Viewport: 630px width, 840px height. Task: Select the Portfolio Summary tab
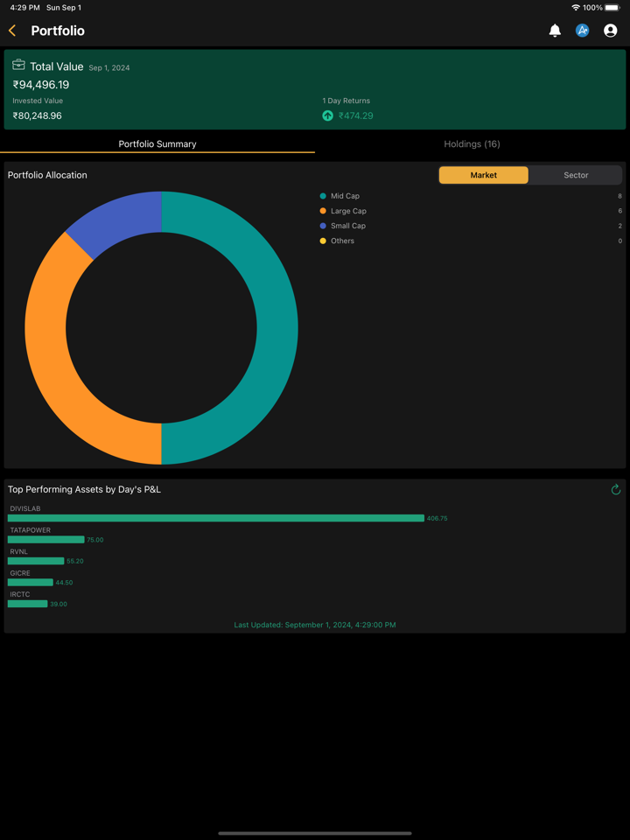tap(157, 144)
